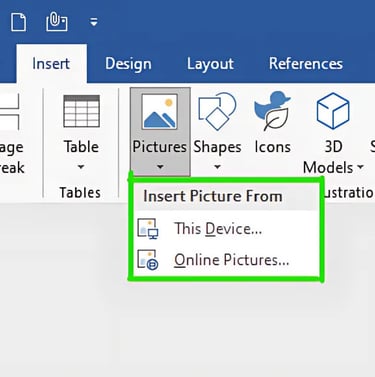
Task: Open the Shapes gallery icon
Action: coord(217,111)
